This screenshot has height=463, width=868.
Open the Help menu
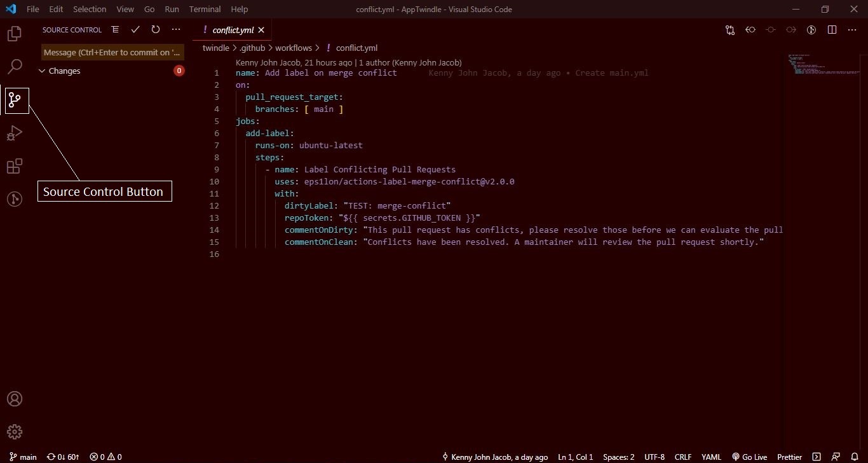[240, 9]
